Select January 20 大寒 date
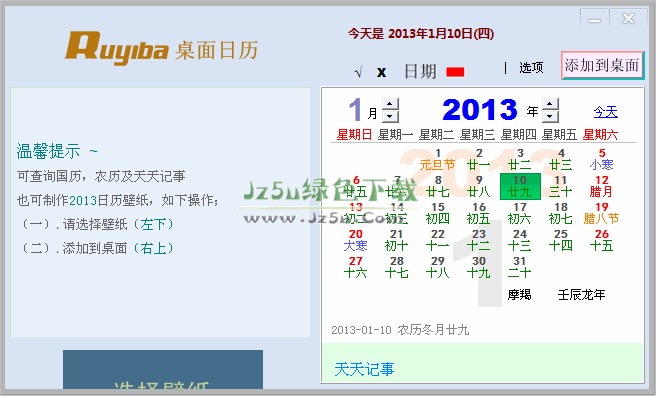Screen dimensions: 656x396 (x=356, y=240)
